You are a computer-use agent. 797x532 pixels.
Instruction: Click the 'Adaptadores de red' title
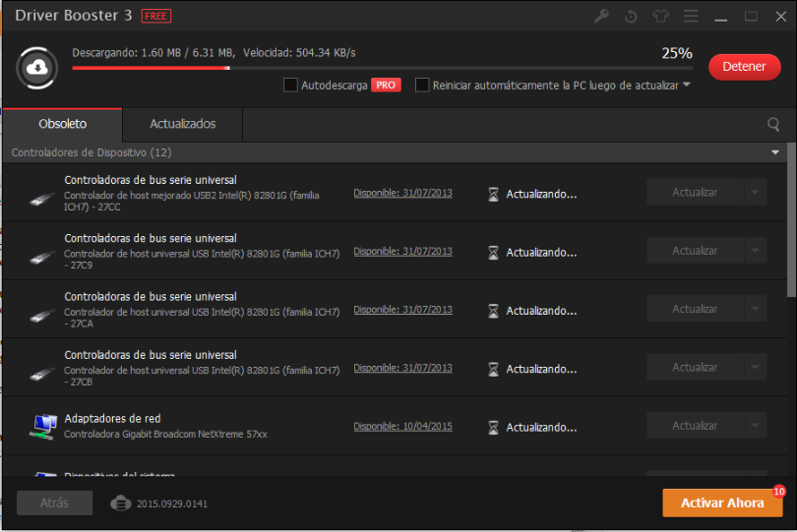click(112, 419)
